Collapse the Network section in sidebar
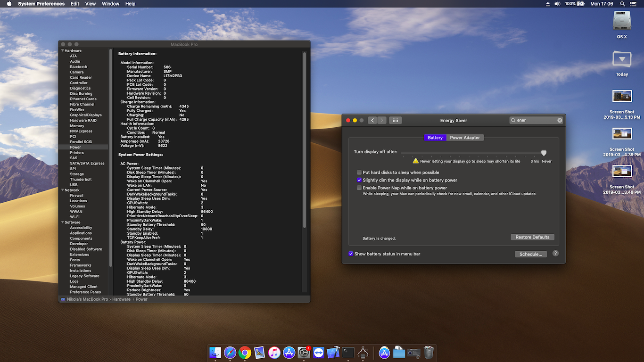 (x=62, y=190)
